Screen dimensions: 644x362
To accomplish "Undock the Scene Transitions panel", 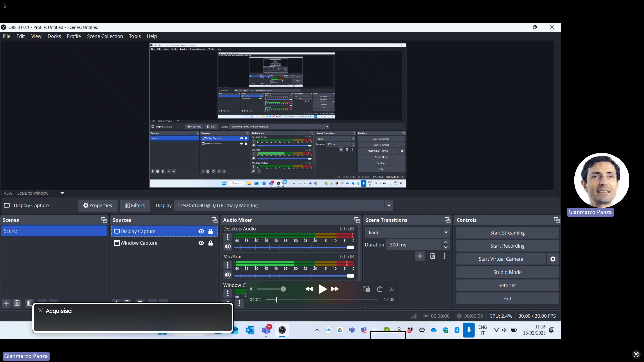I will click(x=448, y=220).
